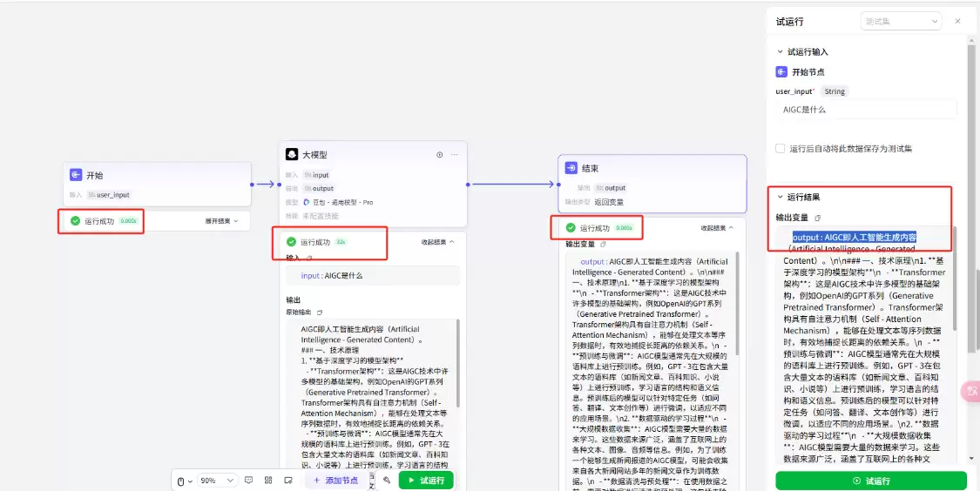Click the comment icon in the bottom toolbar
This screenshot has height=491, width=980.
(249, 481)
